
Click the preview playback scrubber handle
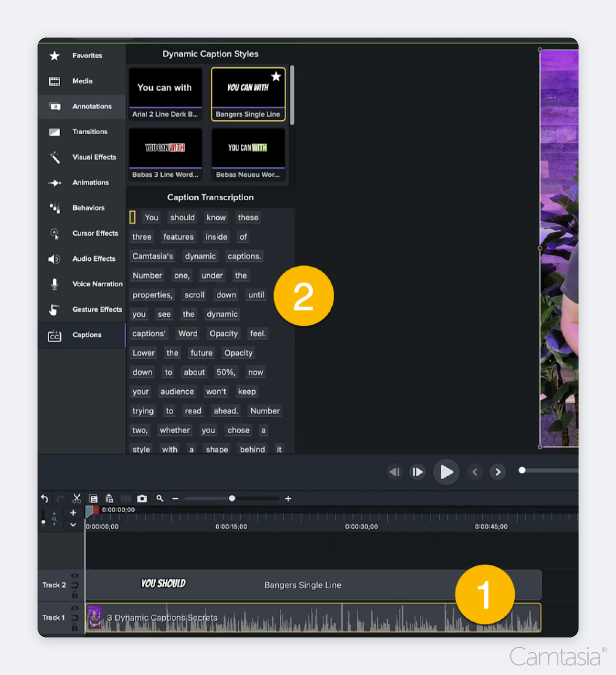point(522,470)
